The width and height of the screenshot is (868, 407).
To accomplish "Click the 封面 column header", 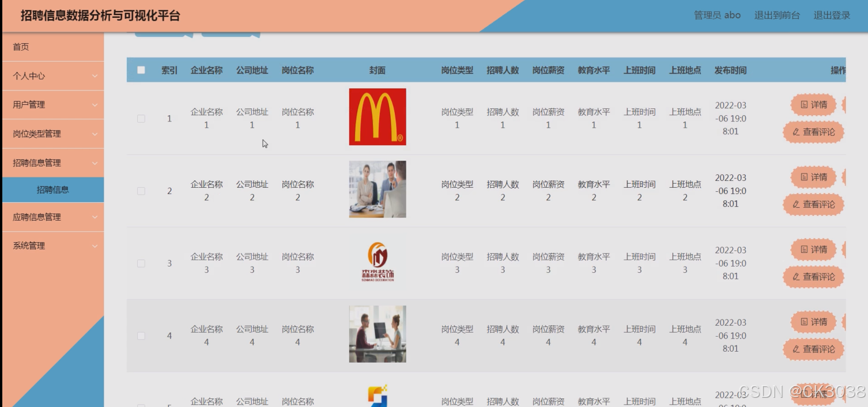I will pos(378,70).
